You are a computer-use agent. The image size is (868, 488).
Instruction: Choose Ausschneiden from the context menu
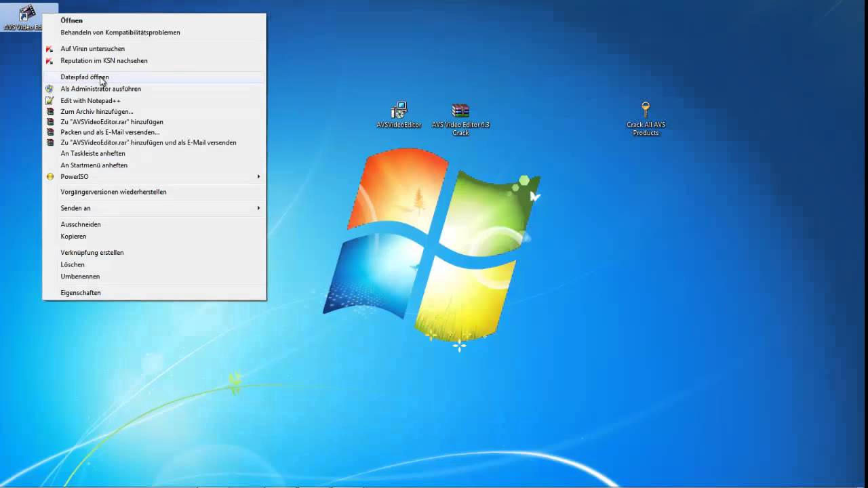pos(154,224)
